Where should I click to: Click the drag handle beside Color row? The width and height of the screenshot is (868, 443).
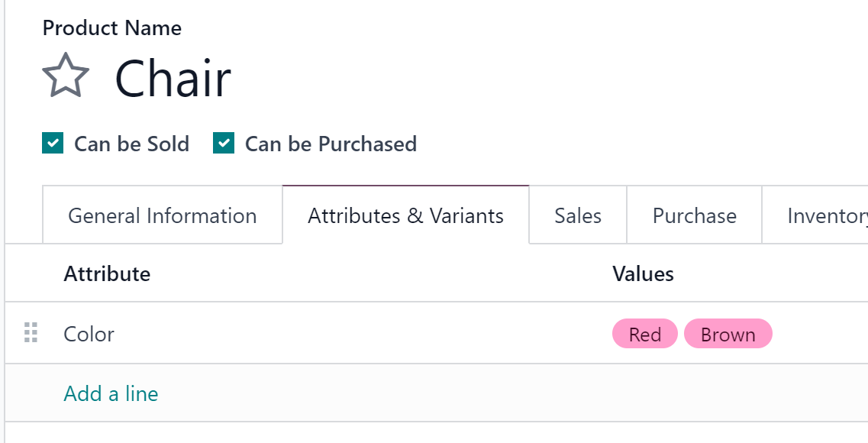(31, 333)
